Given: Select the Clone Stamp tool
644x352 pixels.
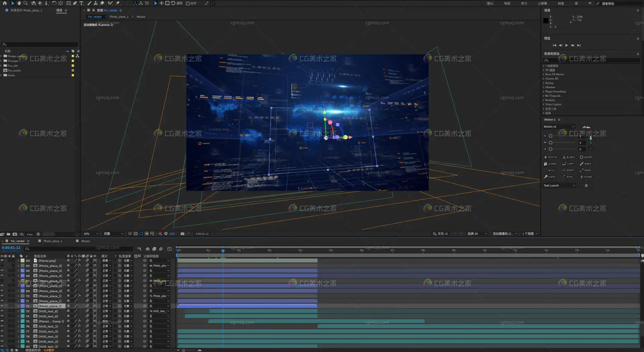Looking at the screenshot, I should coord(96,3).
